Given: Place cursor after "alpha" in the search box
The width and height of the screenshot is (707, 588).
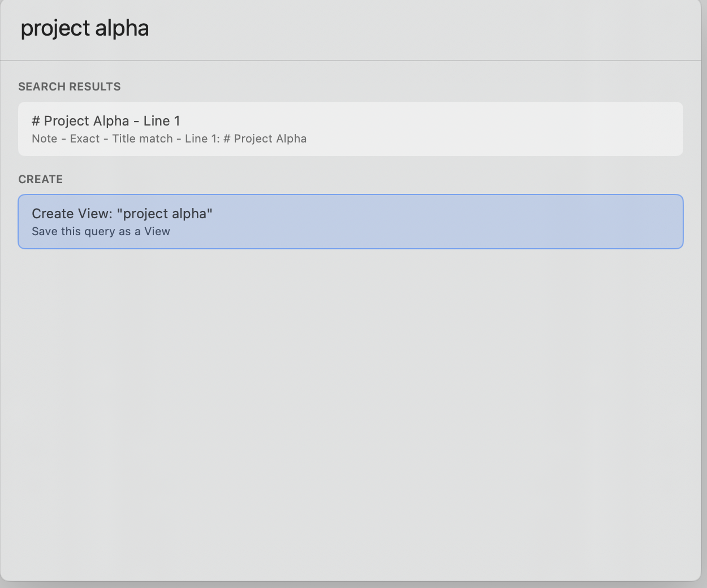Looking at the screenshot, I should 150,28.
